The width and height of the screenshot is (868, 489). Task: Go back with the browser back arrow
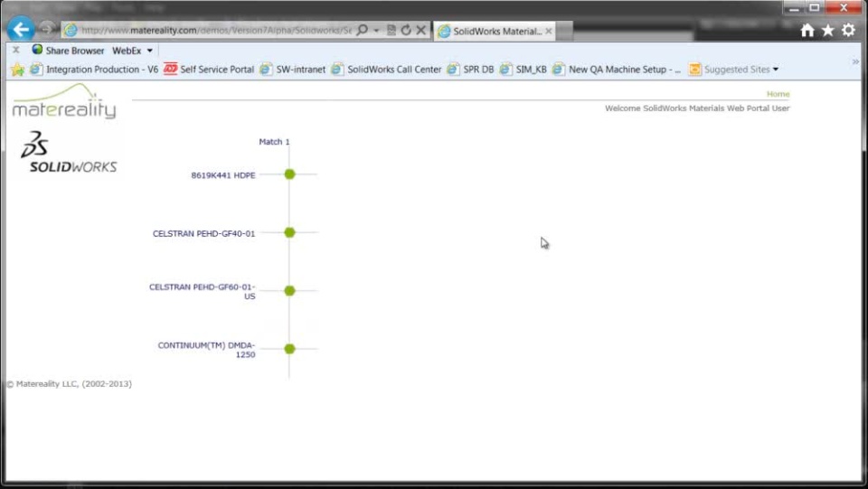pos(21,29)
